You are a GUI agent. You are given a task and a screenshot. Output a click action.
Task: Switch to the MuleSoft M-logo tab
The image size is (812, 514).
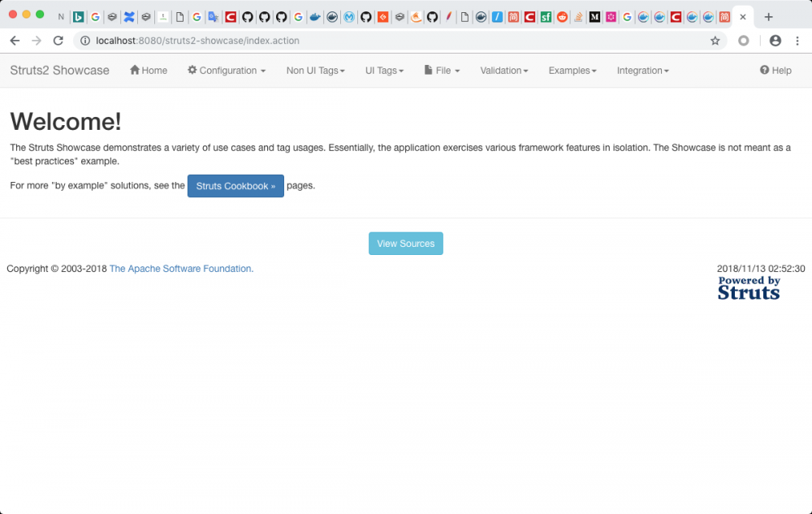pyautogui.click(x=349, y=17)
